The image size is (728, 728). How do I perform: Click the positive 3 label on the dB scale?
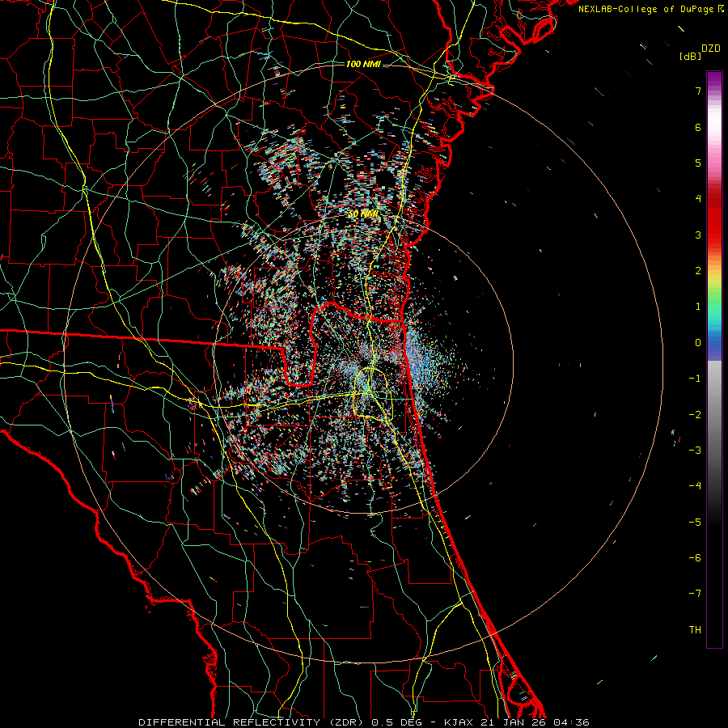[698, 235]
